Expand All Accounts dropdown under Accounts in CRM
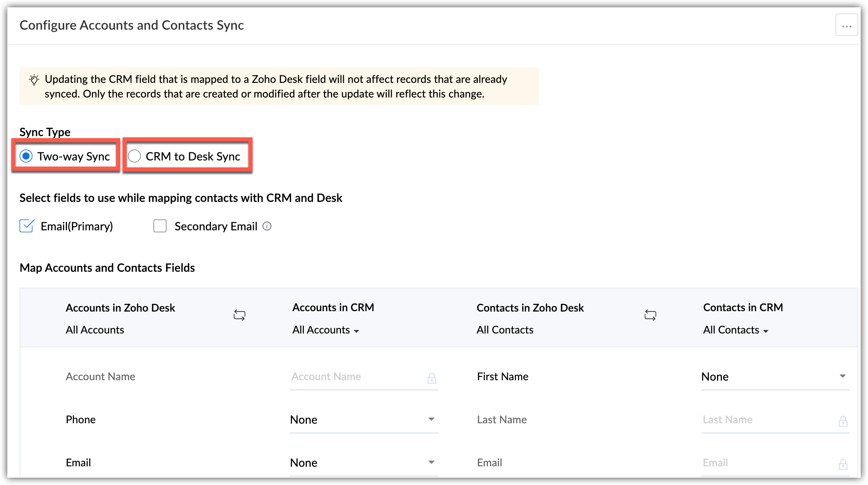The width and height of the screenshot is (868, 485). click(326, 330)
